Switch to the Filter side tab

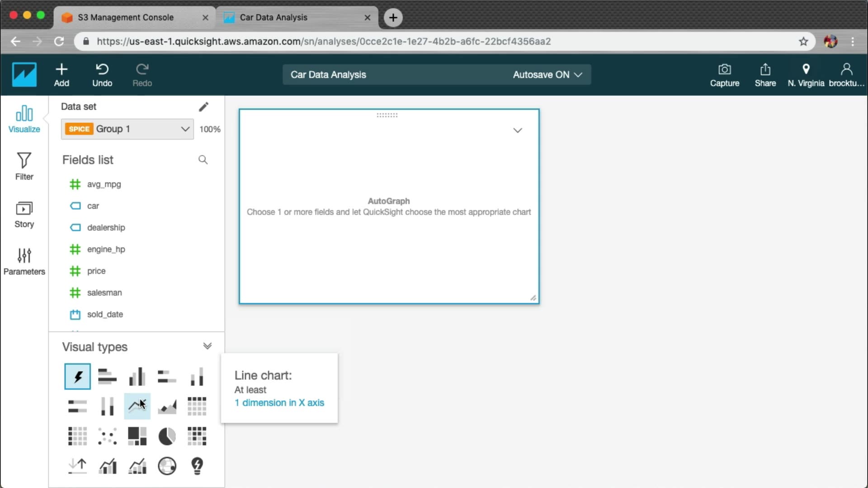tap(24, 166)
